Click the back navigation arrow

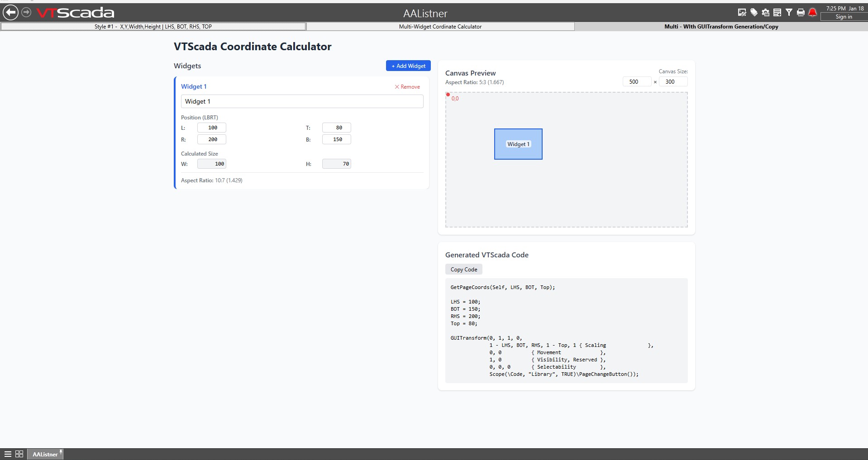10,13
